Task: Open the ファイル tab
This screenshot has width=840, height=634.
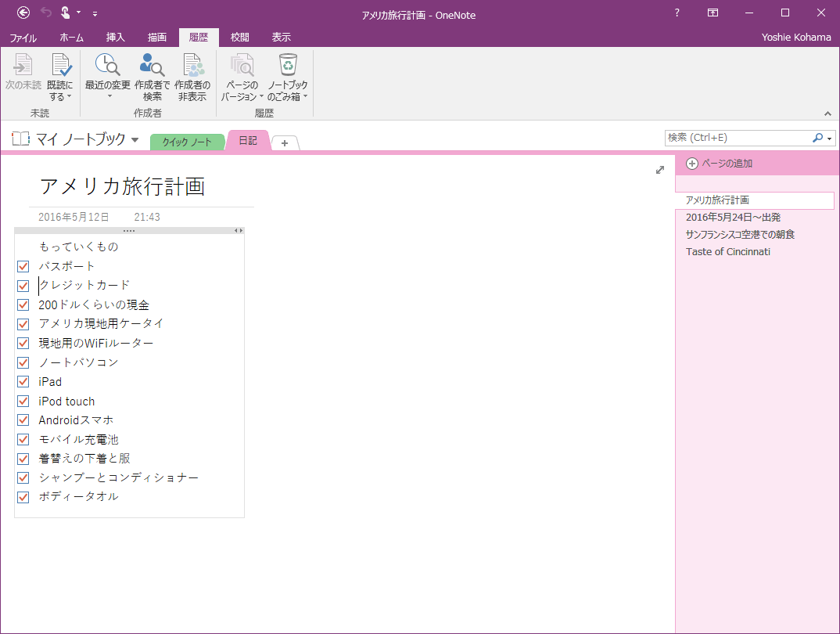Action: pyautogui.click(x=23, y=38)
